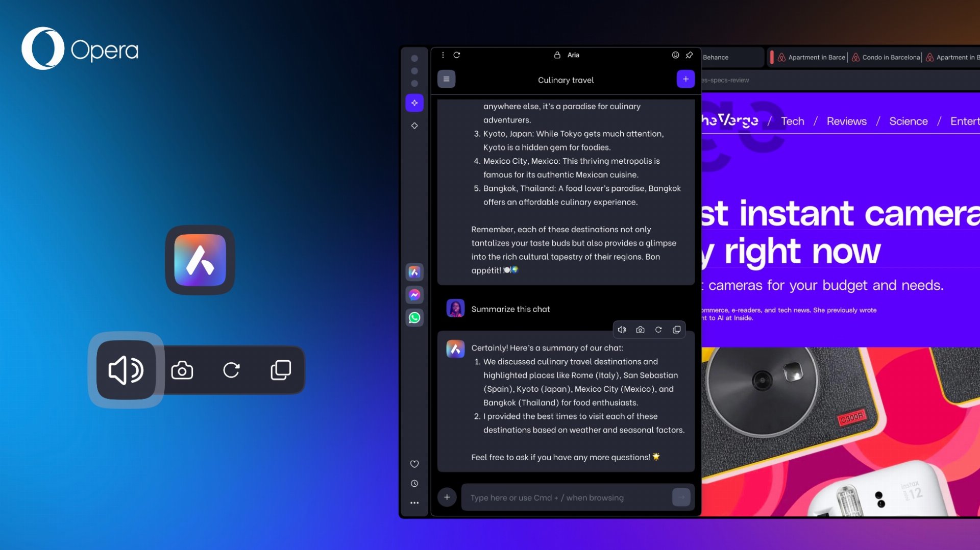Click the instant camera article image
980x550 pixels.
841,432
